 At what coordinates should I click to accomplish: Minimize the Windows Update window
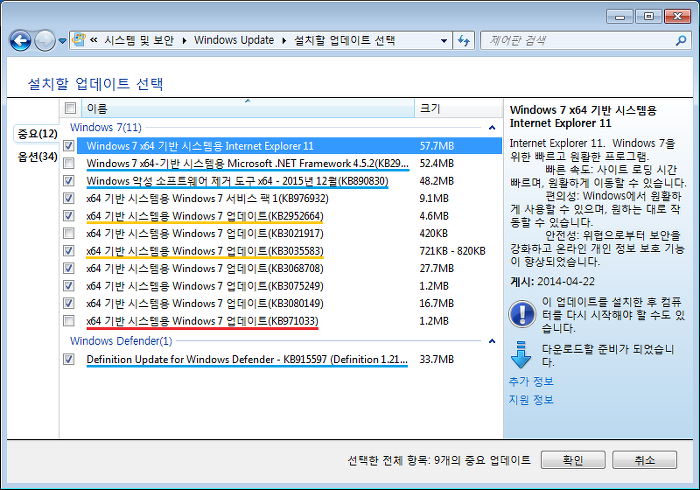[620, 17]
